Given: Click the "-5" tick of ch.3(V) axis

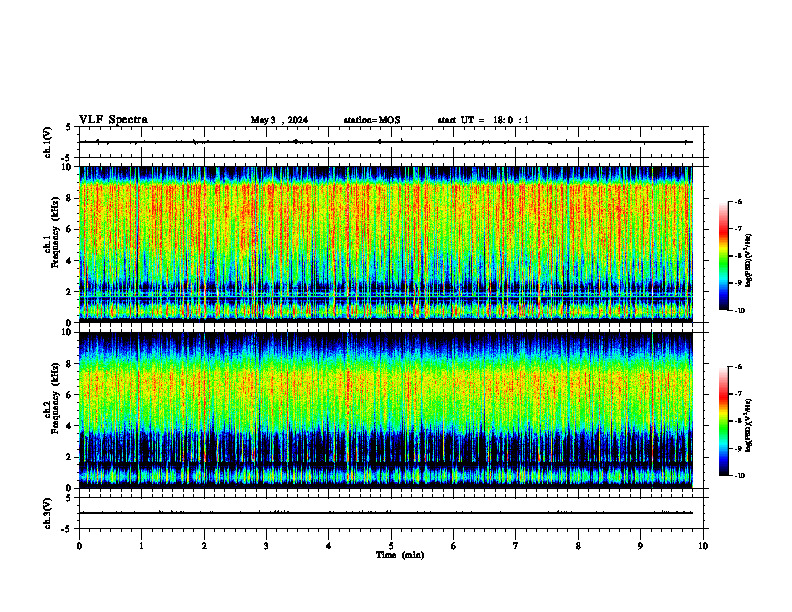Looking at the screenshot, I should (68, 529).
